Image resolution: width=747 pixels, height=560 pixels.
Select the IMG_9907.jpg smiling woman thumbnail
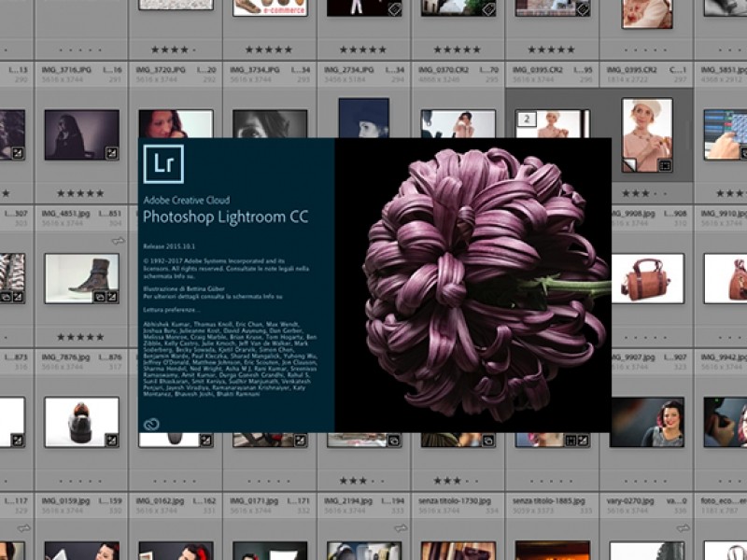coord(647,423)
